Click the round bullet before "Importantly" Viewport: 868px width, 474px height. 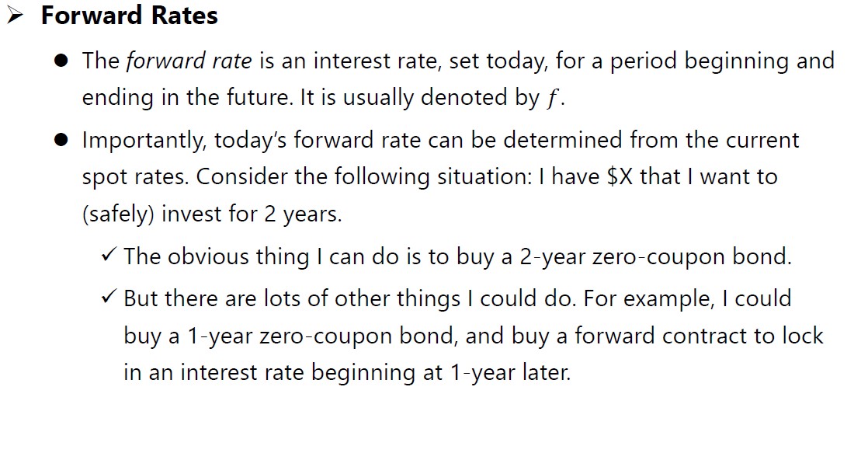61,141
